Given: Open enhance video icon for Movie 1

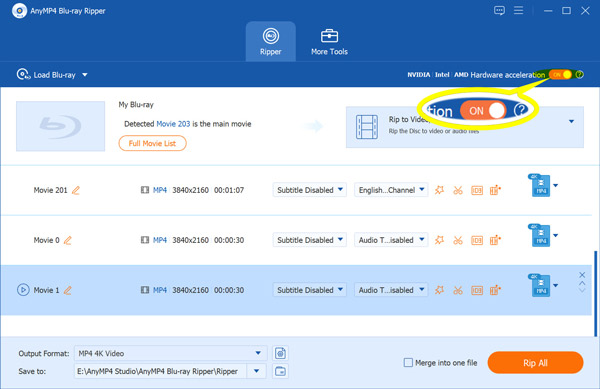Looking at the screenshot, I should (495, 290).
